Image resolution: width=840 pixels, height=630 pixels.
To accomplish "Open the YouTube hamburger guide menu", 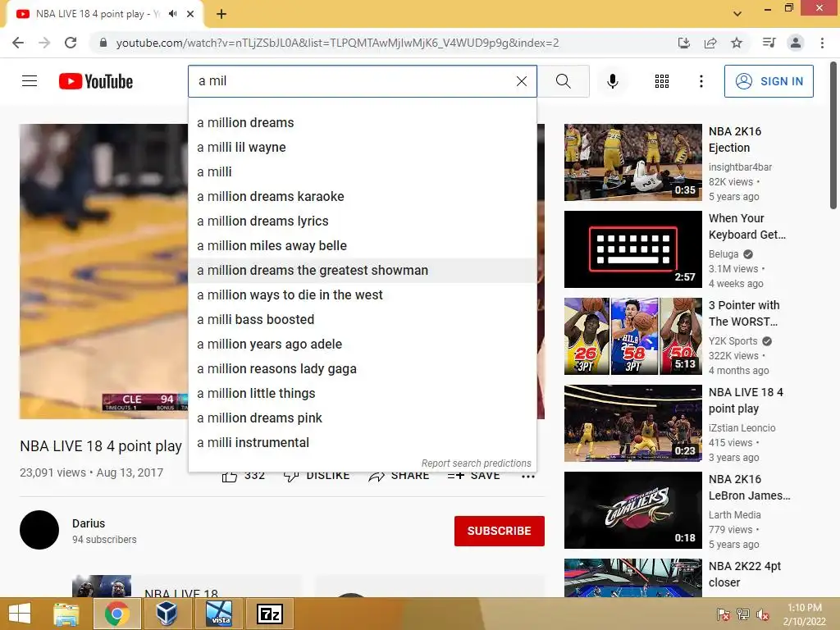I will [x=30, y=81].
